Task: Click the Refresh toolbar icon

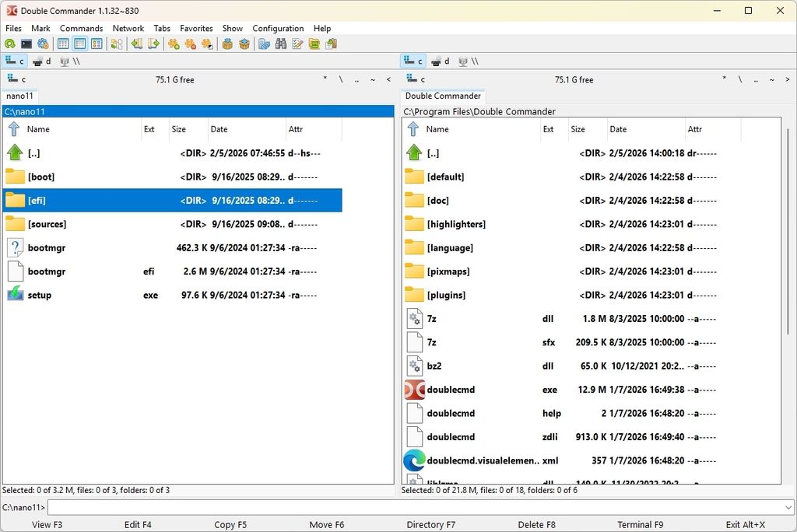Action: pos(9,44)
